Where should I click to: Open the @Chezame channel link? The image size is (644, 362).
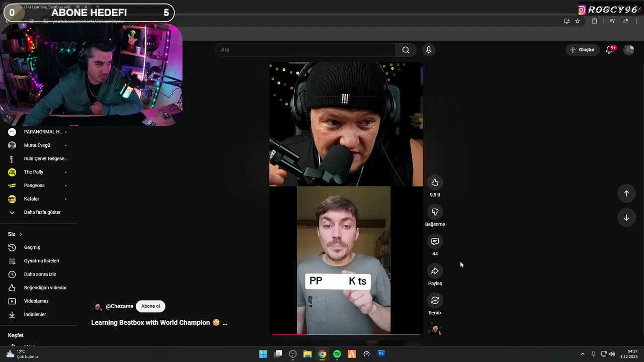coord(119,306)
